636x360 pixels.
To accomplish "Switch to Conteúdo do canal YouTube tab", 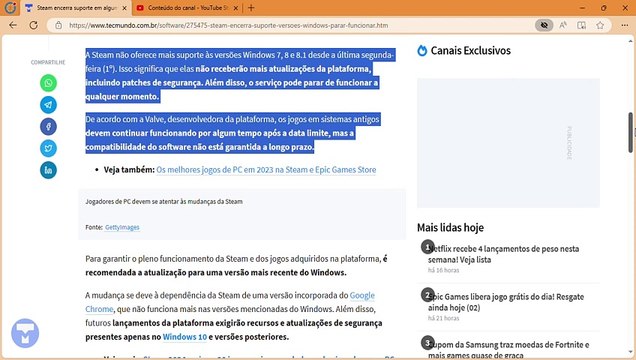I will (x=187, y=8).
